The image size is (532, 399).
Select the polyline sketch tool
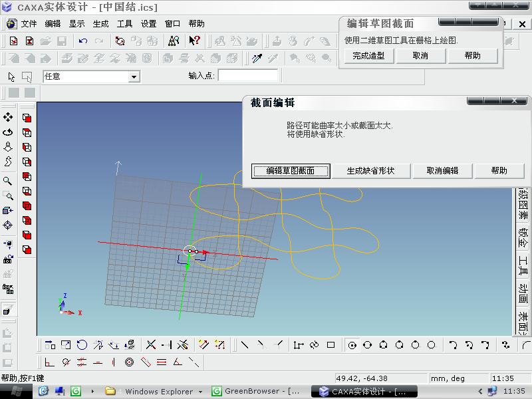[x=298, y=345]
